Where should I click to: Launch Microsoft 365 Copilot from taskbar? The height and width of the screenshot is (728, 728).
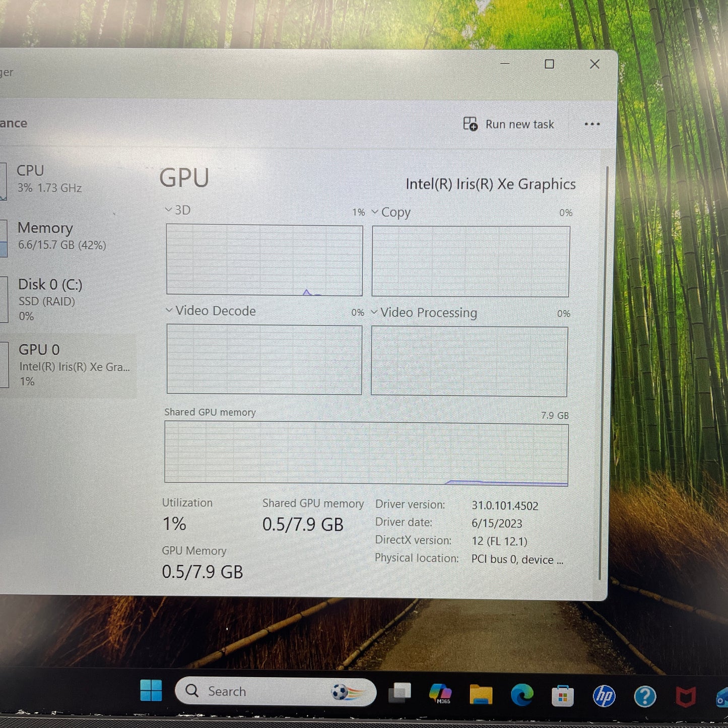440,694
